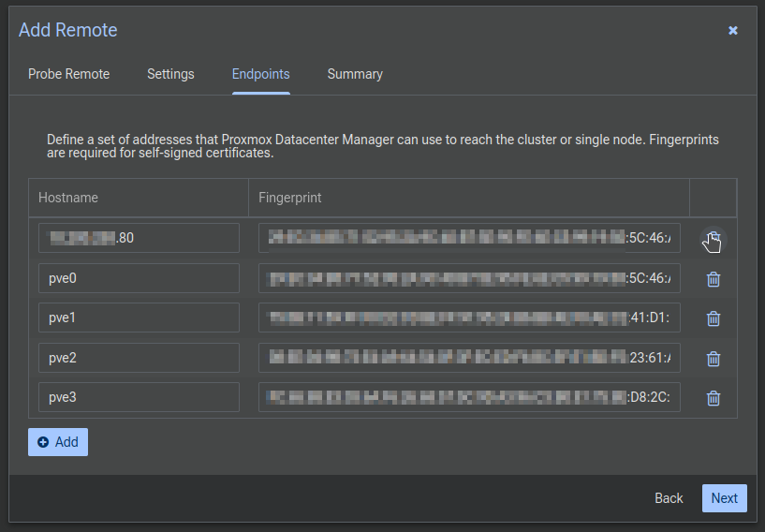
Task: Add a new endpoint row
Action: [58, 442]
